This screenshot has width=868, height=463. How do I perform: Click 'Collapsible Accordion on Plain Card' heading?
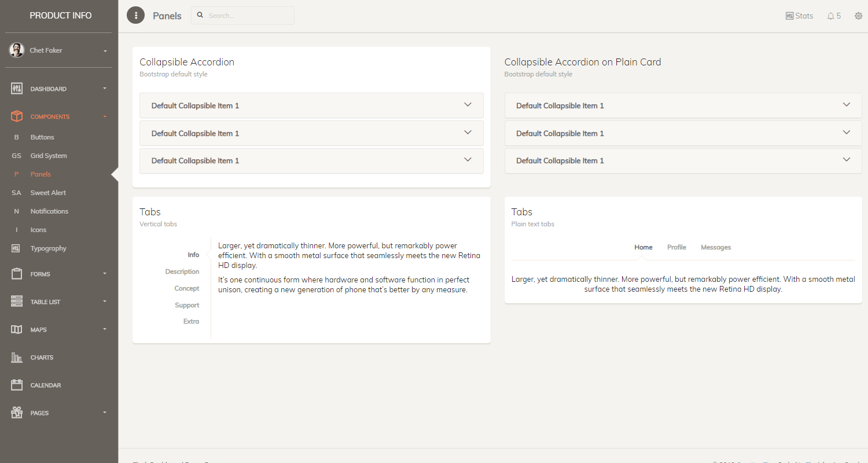point(583,62)
